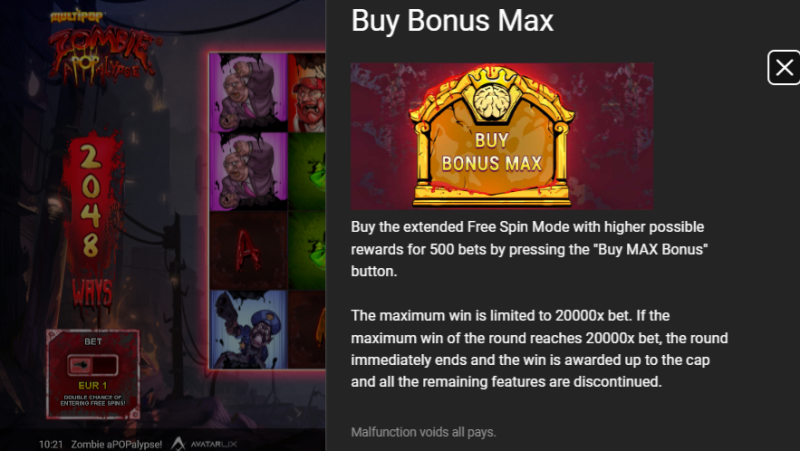The image size is (800, 451).
Task: Click the 10:21 clock in footer
Action: click(51, 444)
